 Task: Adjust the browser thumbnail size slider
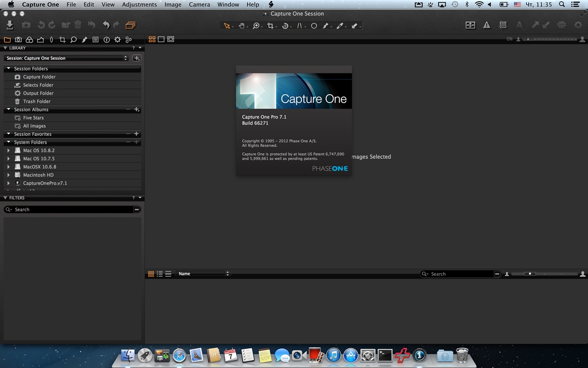[x=530, y=274]
